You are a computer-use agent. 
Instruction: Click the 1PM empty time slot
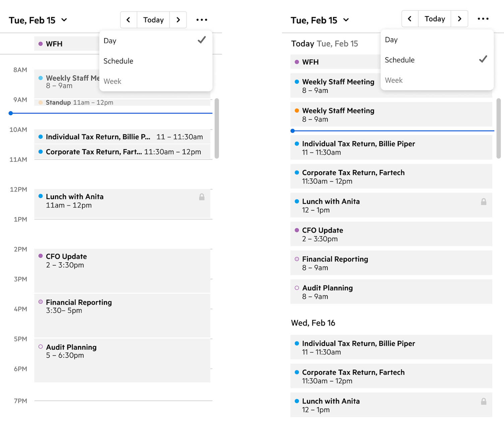(x=123, y=234)
